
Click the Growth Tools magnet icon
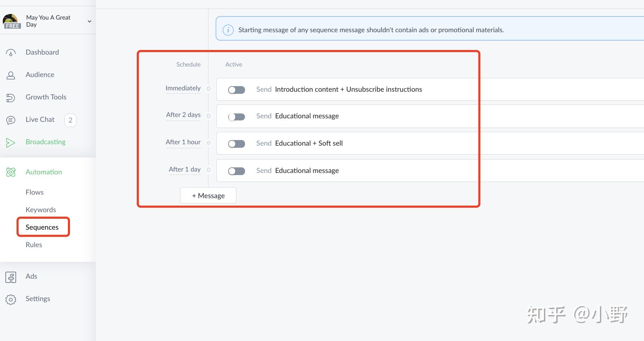pos(11,98)
